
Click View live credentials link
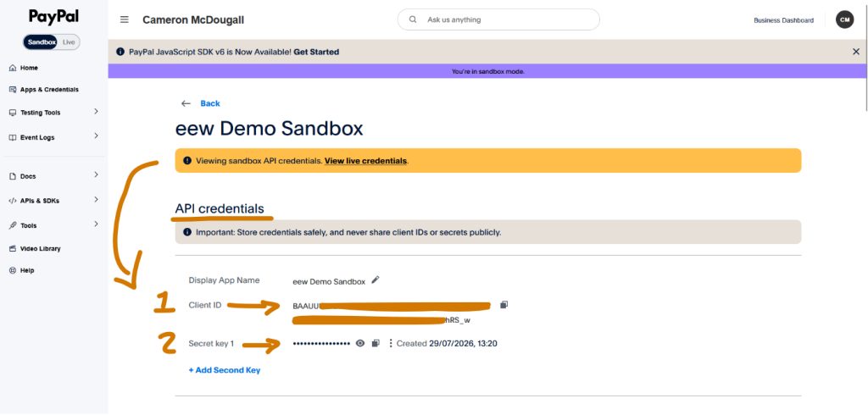click(x=366, y=161)
